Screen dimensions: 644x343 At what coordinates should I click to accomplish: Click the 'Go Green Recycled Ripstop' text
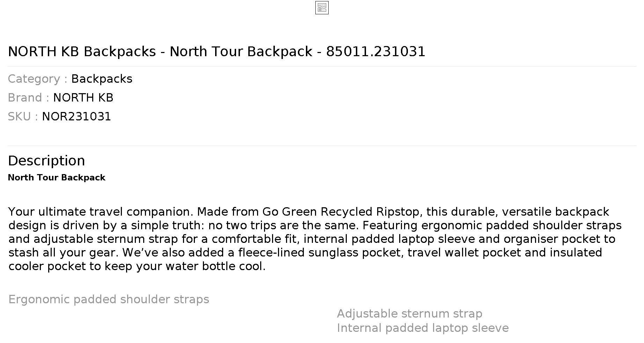click(x=341, y=212)
